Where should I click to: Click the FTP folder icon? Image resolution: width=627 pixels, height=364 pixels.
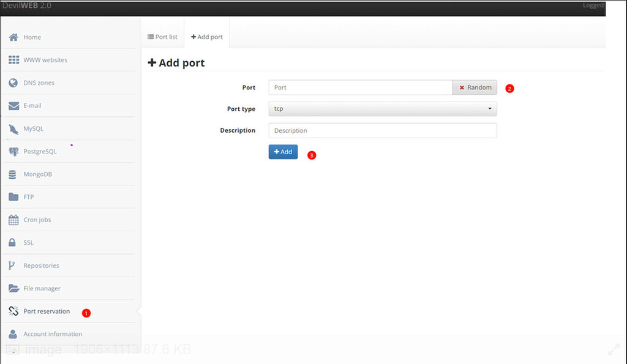pos(13,197)
